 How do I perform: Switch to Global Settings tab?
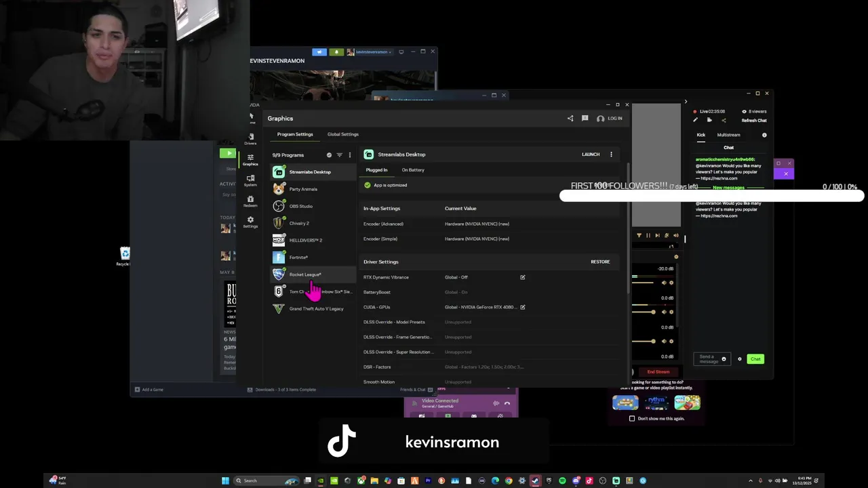point(343,134)
